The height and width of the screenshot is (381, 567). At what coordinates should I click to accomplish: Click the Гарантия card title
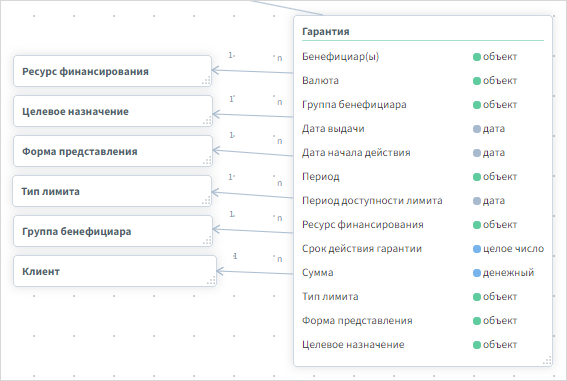tap(325, 31)
